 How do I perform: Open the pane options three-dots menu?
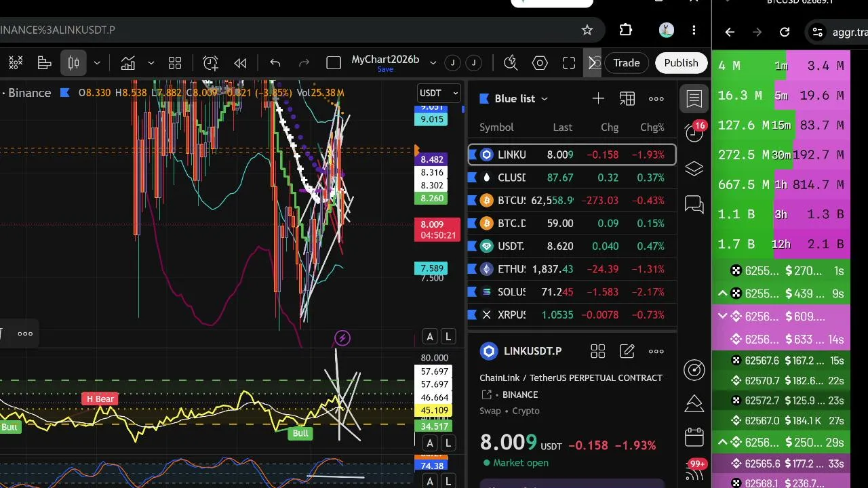pyautogui.click(x=25, y=333)
